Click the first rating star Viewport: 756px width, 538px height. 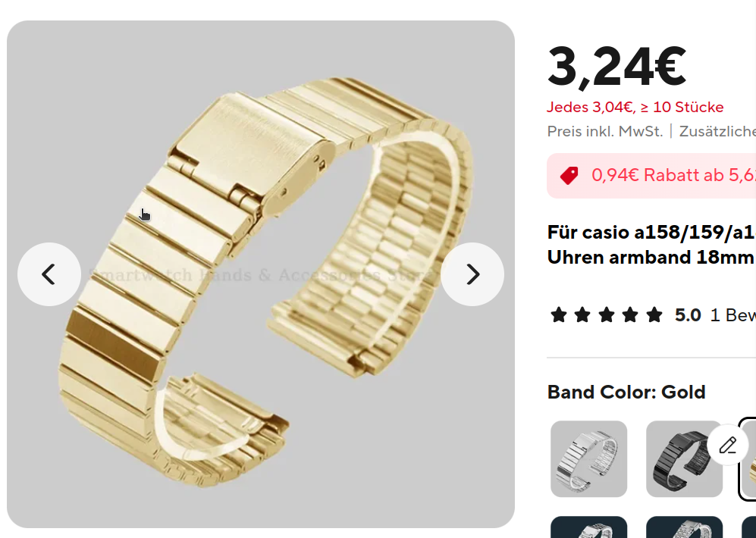pos(559,315)
